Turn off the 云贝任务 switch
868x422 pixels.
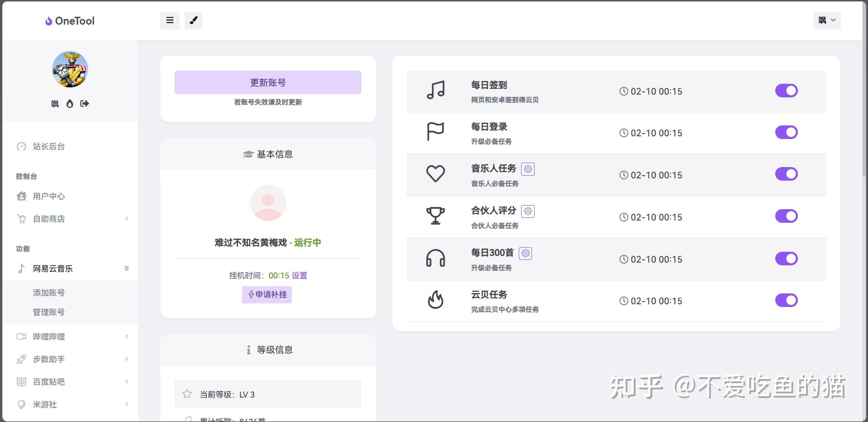[x=787, y=300]
